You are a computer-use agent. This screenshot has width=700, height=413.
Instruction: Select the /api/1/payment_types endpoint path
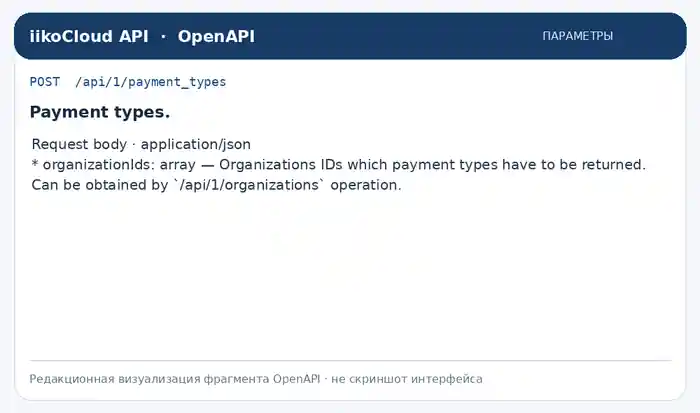coord(150,82)
